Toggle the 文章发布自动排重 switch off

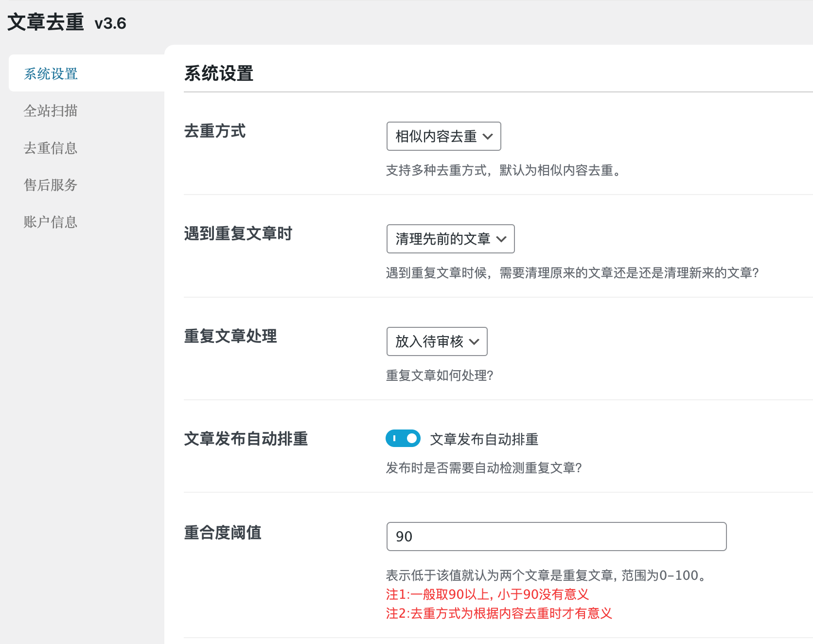pos(403,438)
